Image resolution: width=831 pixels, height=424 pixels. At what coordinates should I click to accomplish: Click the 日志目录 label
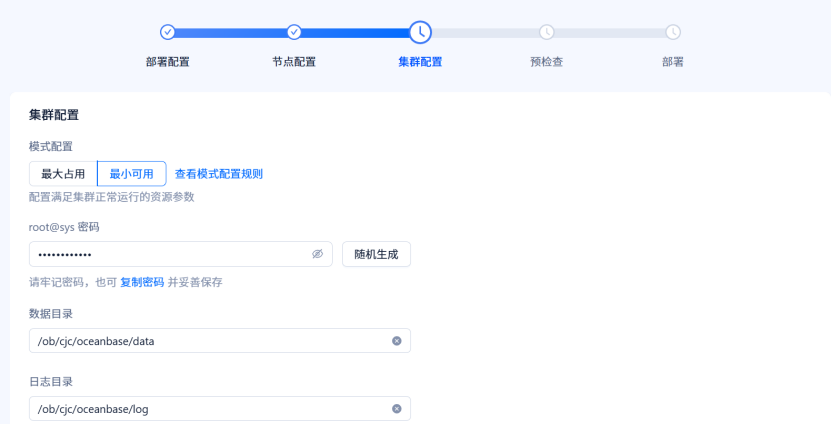pos(51,382)
